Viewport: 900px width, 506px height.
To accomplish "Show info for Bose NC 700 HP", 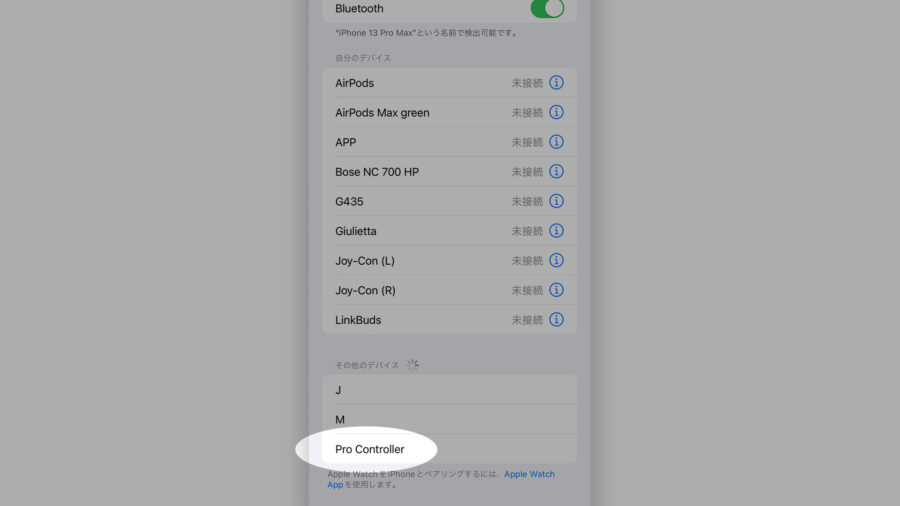I will 556,172.
